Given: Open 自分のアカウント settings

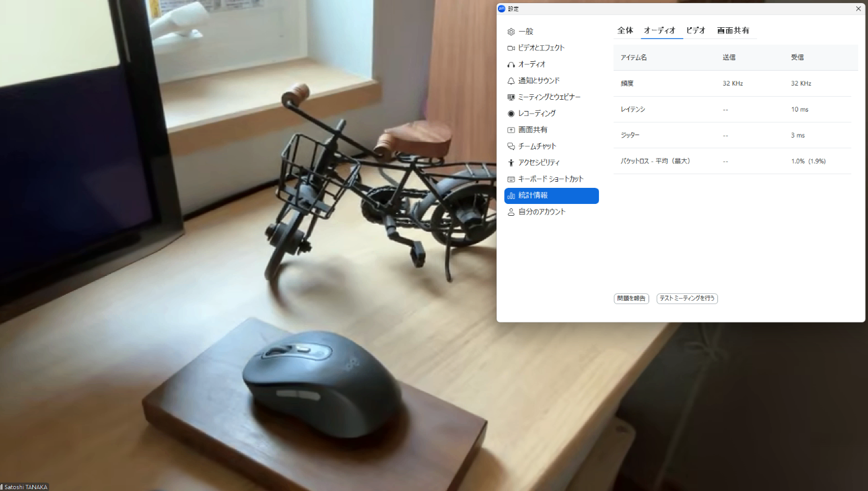Looking at the screenshot, I should point(551,212).
